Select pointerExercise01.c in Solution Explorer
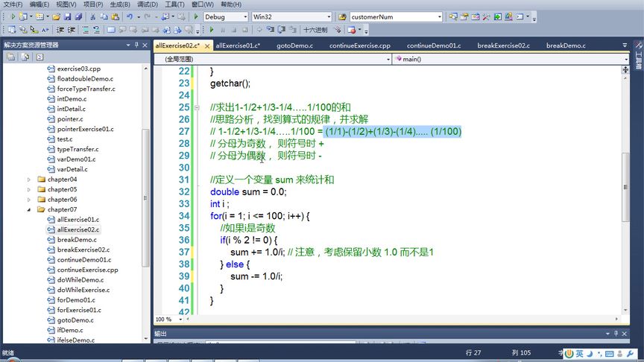 86,129
